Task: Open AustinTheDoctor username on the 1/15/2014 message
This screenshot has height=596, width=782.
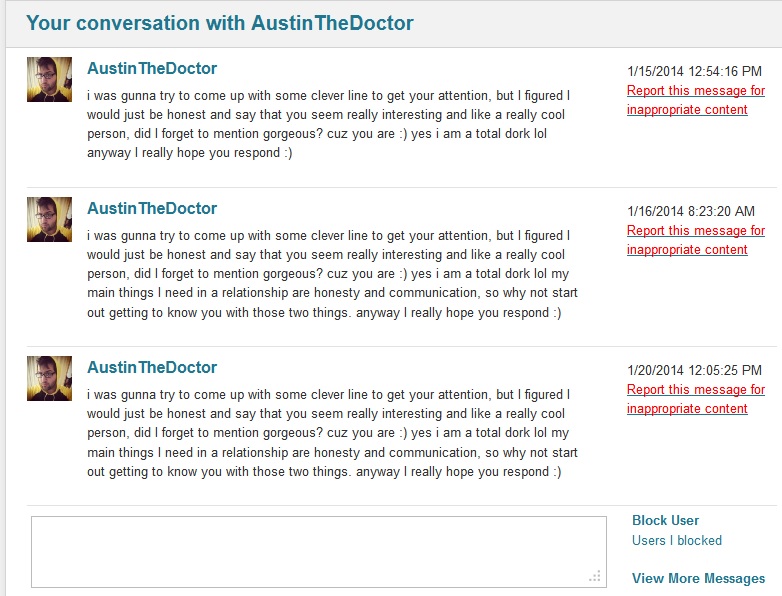Action: click(152, 68)
